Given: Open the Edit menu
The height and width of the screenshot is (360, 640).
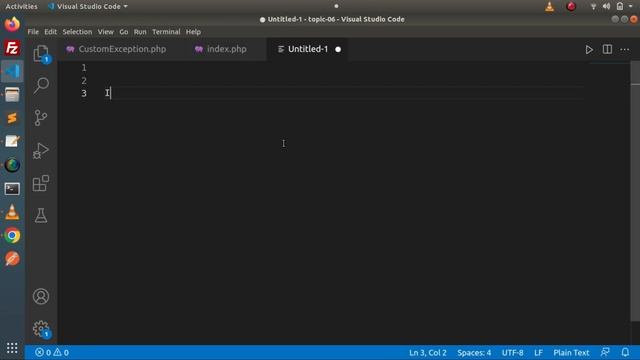Looking at the screenshot, I should tap(50, 32).
